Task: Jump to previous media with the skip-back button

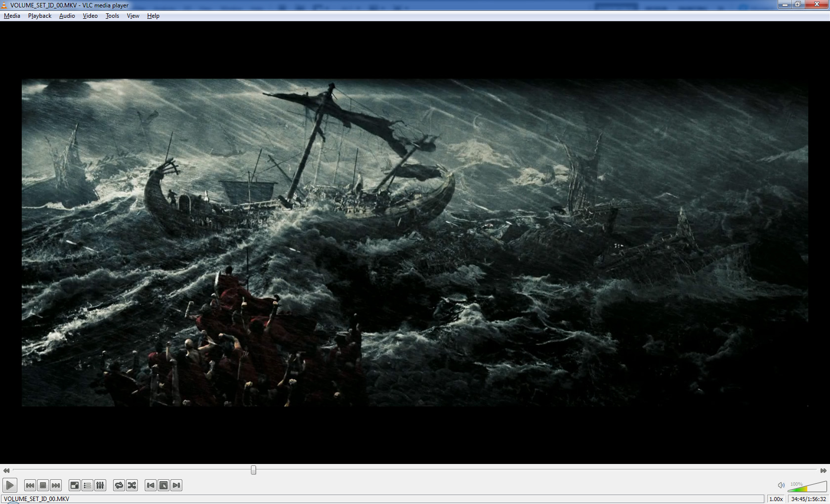Action: coord(30,485)
